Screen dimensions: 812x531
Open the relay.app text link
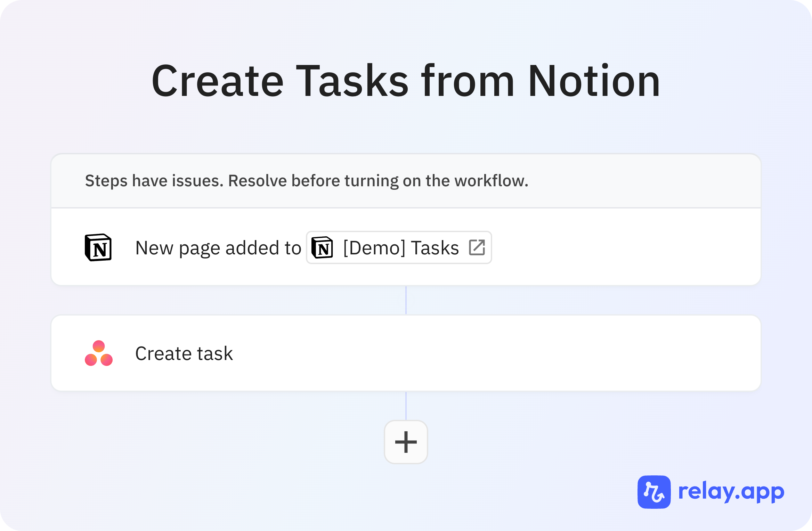tap(731, 492)
